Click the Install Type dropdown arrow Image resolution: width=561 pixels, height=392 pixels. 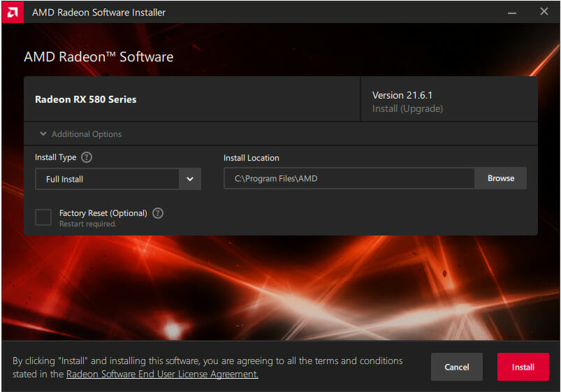[190, 179]
